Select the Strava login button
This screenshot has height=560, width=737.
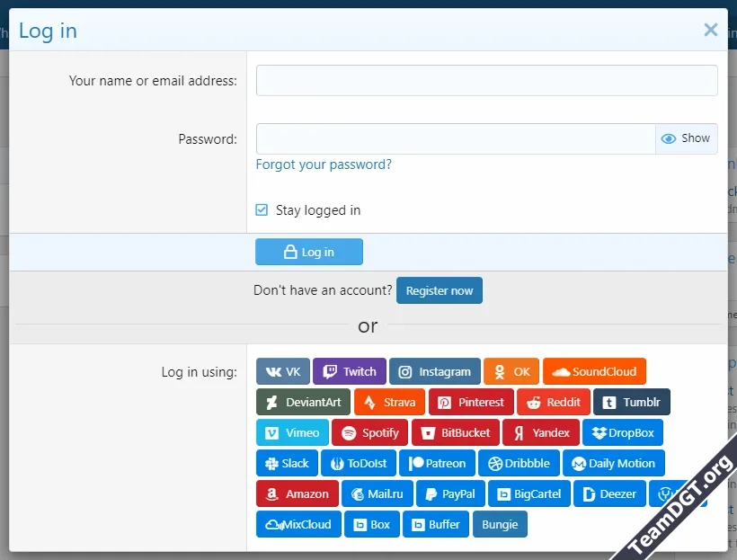(x=389, y=402)
